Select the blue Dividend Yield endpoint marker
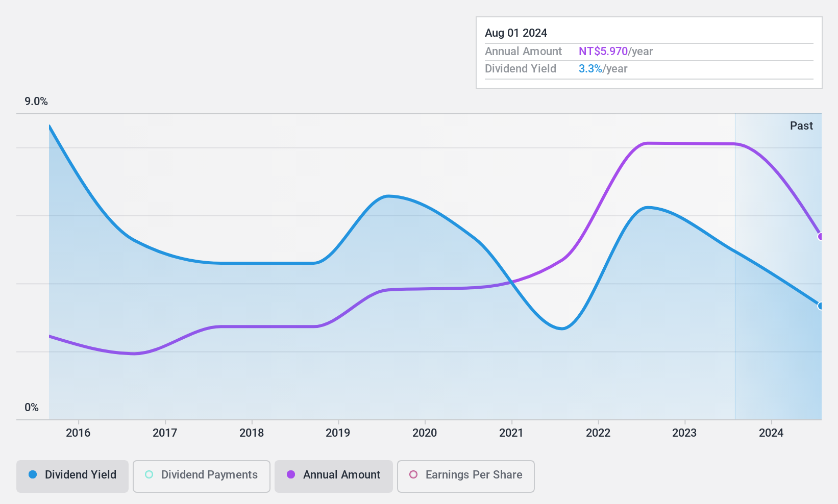 (x=821, y=306)
